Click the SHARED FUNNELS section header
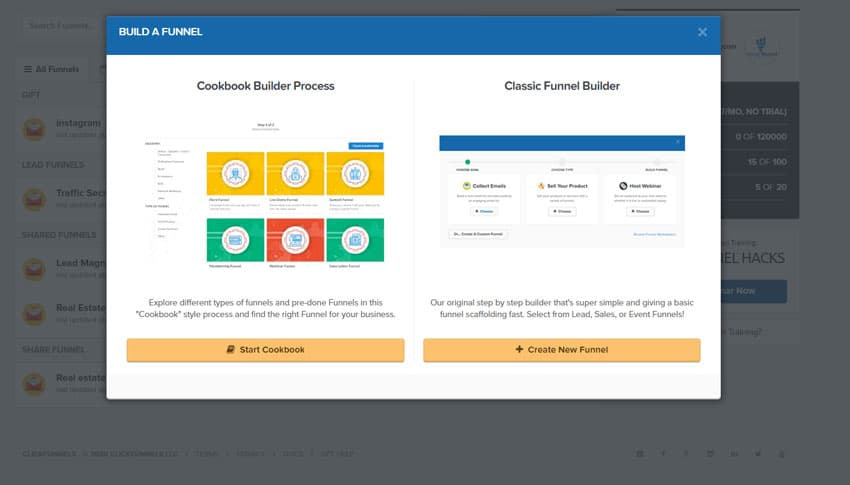 pos(59,235)
